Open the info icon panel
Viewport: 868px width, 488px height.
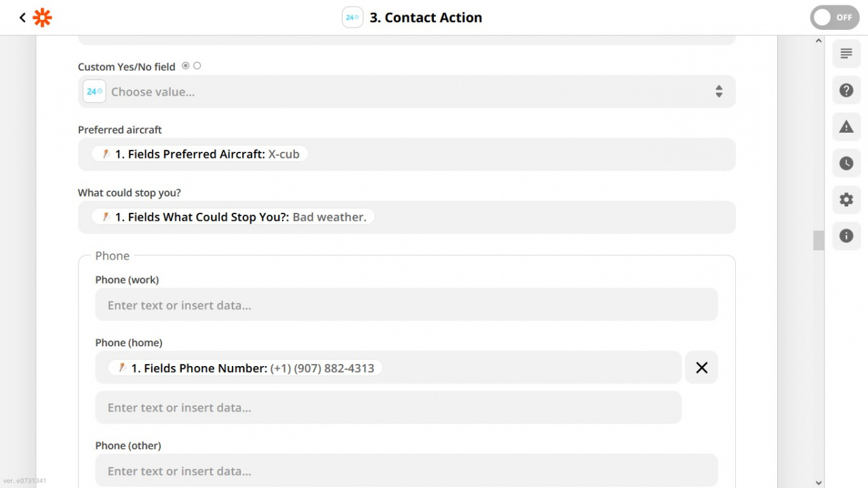pyautogui.click(x=846, y=236)
